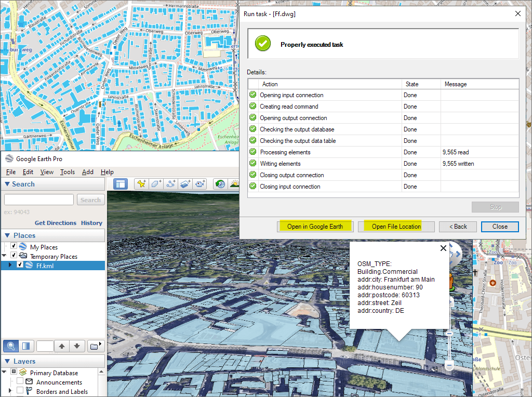Click the Back button in Run task

458,227
